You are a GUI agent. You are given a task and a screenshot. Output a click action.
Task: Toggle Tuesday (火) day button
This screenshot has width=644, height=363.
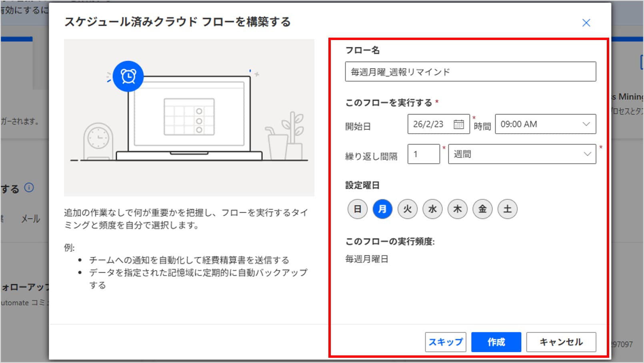pyautogui.click(x=407, y=209)
